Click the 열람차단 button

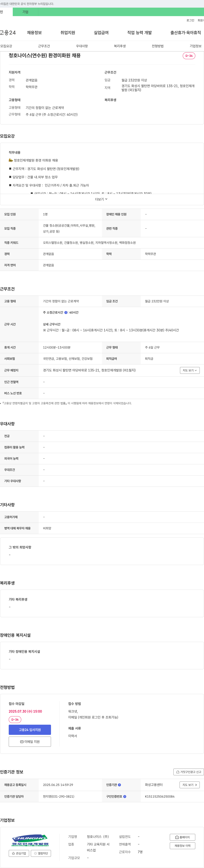click(41, 853)
